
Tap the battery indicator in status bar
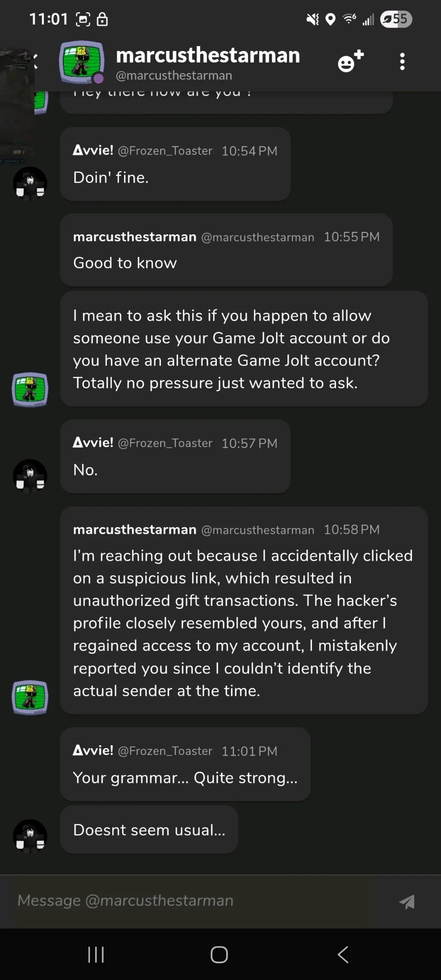click(x=396, y=19)
